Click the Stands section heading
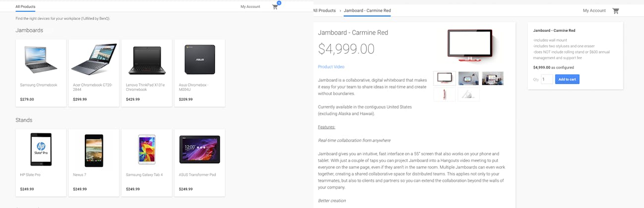This screenshot has width=644, height=208. (x=24, y=120)
